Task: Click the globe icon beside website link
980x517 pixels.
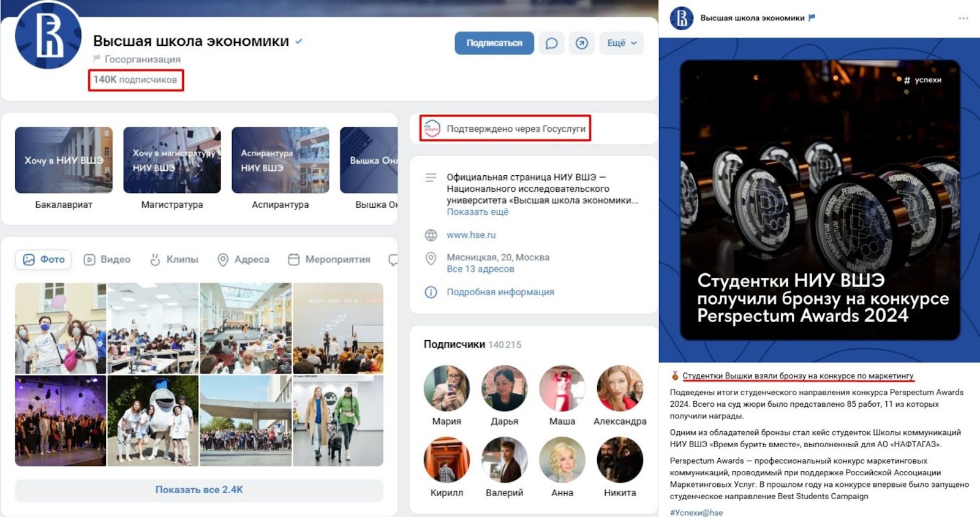Action: [431, 235]
